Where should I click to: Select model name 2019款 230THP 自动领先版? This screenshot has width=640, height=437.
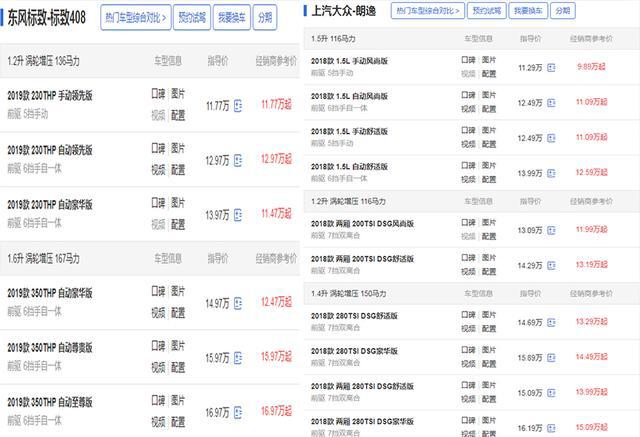pos(50,150)
